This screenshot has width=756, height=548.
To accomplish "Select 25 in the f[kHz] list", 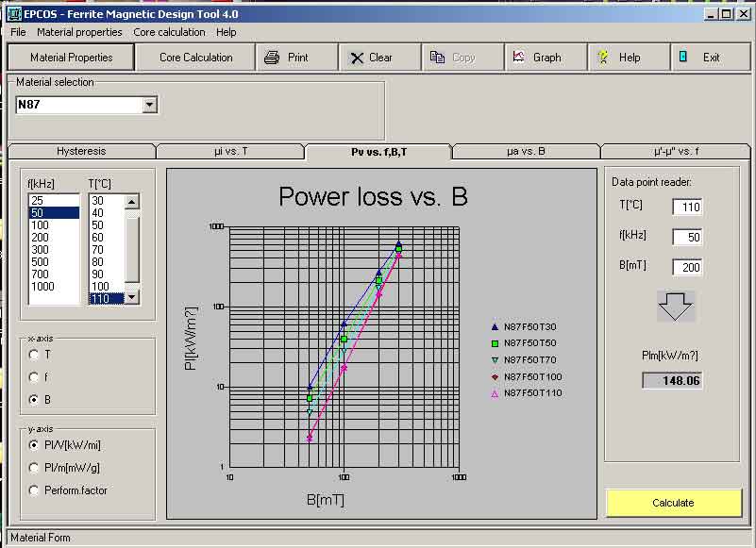I will click(x=54, y=201).
